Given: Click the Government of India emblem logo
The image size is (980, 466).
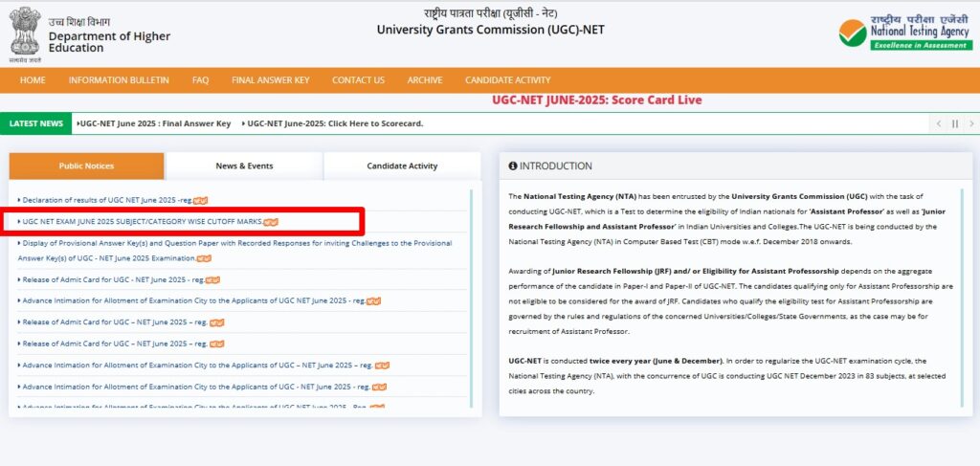Looking at the screenshot, I should (25, 35).
